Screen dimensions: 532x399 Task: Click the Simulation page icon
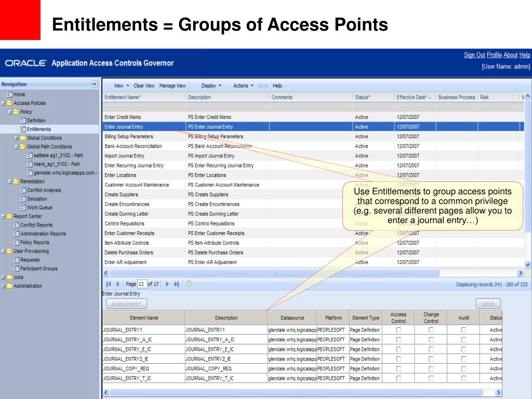click(x=23, y=199)
